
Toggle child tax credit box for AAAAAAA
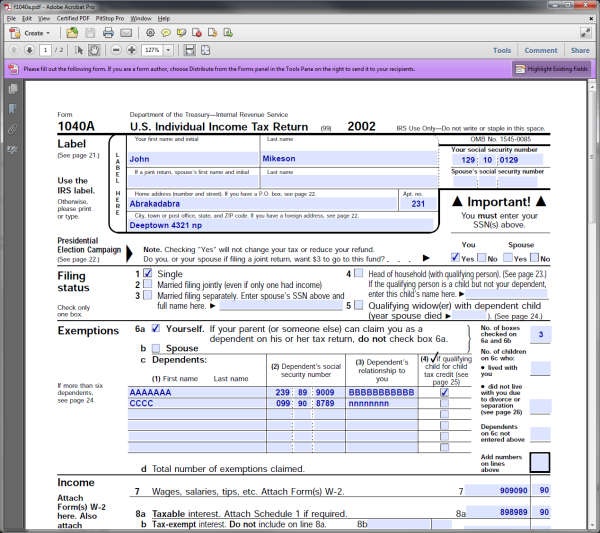(444, 392)
